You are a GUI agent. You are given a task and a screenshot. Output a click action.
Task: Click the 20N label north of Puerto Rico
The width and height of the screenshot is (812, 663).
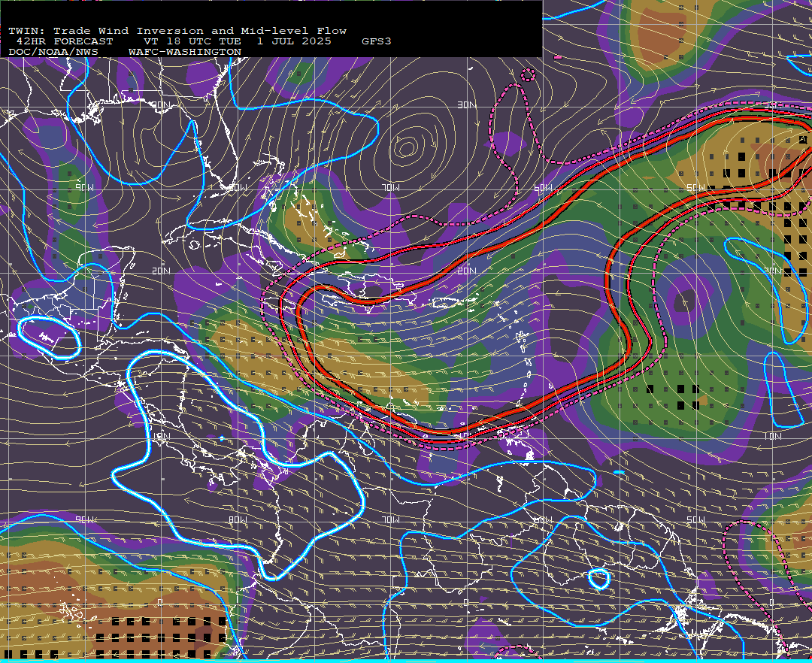tap(467, 271)
